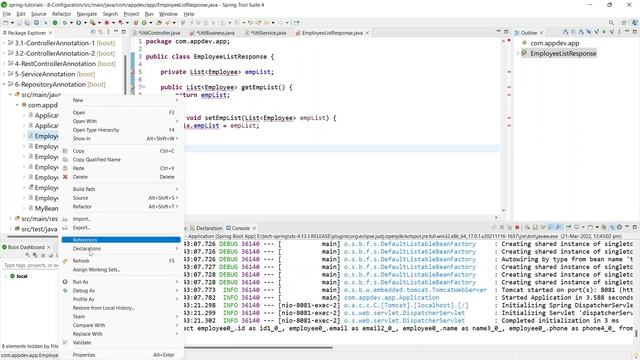Minimize the Console view panel
The width and height of the screenshot is (640, 360).
tap(627, 227)
